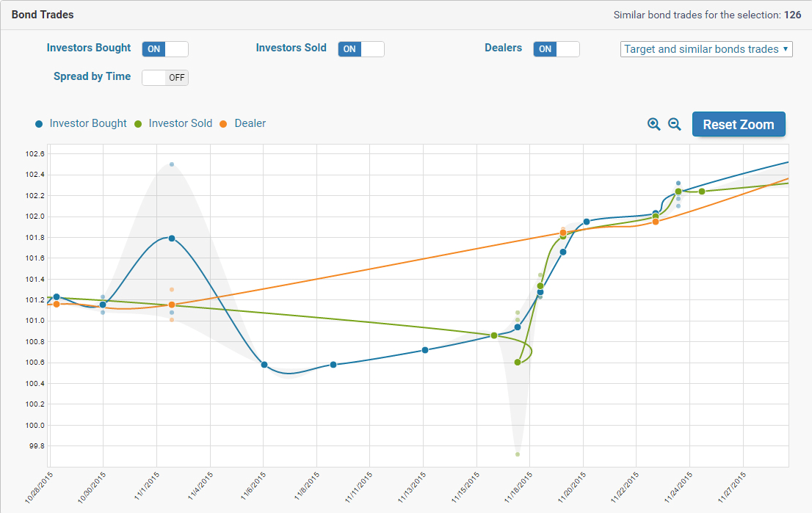Image resolution: width=812 pixels, height=513 pixels.
Task: Click the Investor Sold low point at 100.6
Action: point(518,363)
